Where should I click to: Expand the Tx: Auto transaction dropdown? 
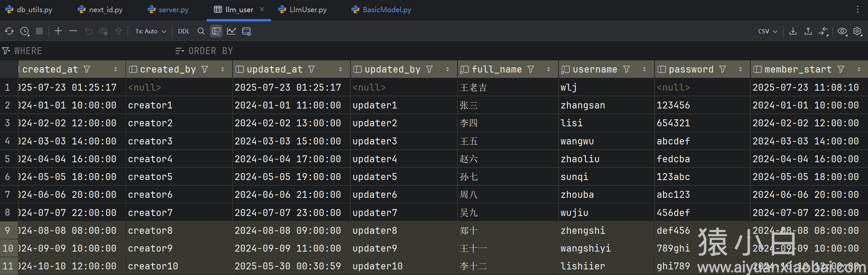click(x=151, y=31)
